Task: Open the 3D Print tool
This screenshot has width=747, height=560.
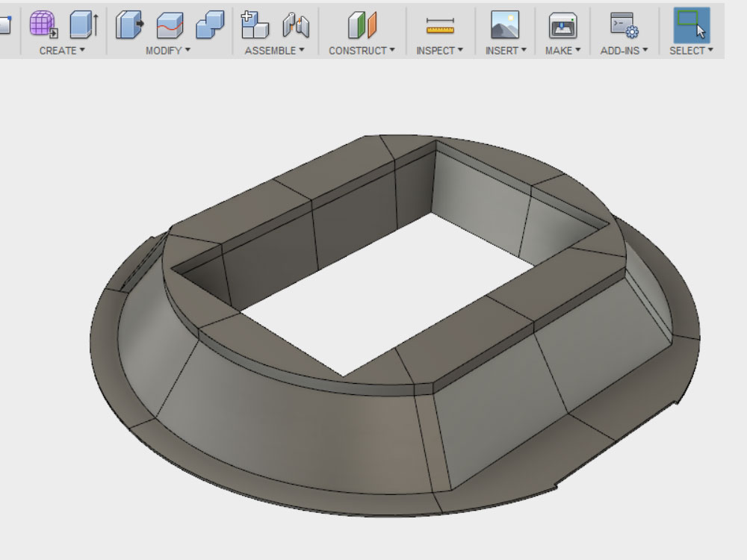Action: (563, 25)
